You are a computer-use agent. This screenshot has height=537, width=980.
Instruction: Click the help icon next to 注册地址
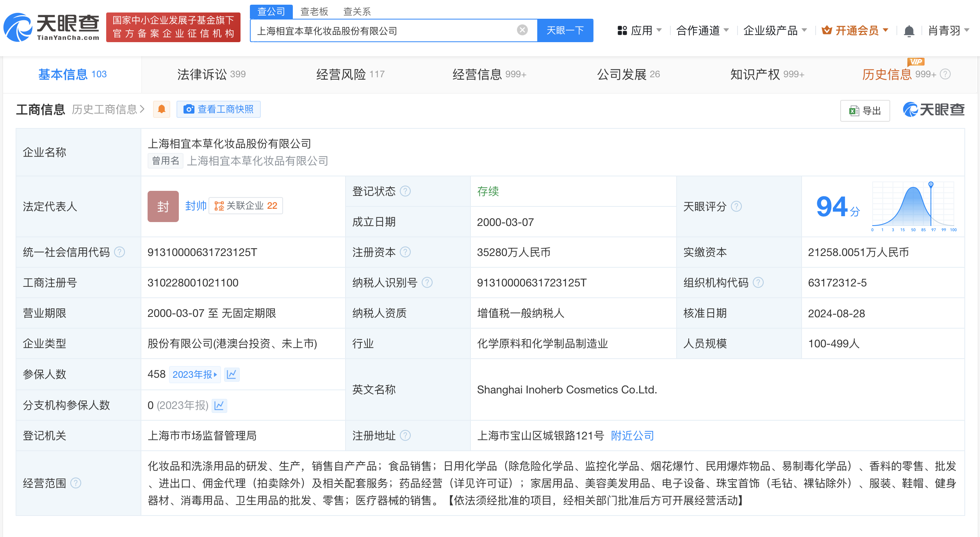(405, 436)
